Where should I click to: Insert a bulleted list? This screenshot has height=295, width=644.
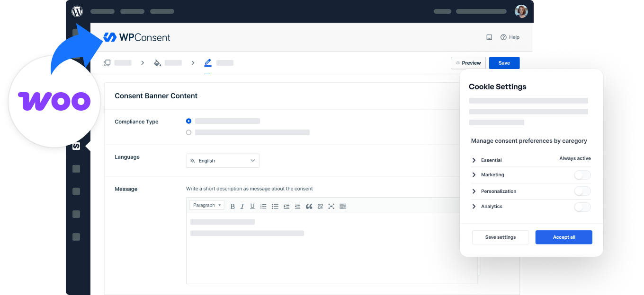tap(275, 206)
